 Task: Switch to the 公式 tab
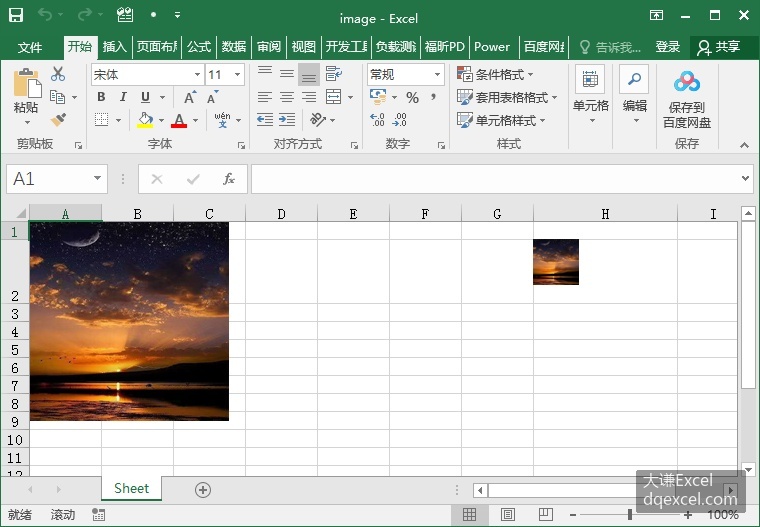point(199,47)
